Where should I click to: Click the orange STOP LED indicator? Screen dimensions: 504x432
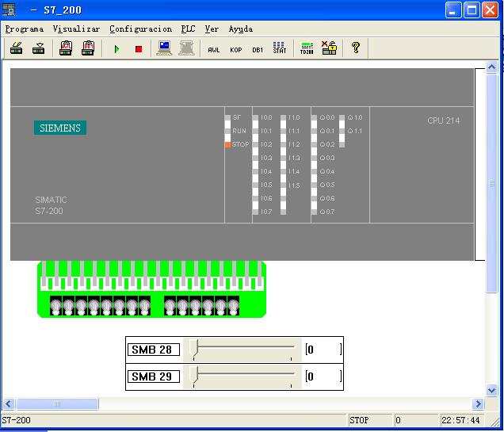[227, 144]
